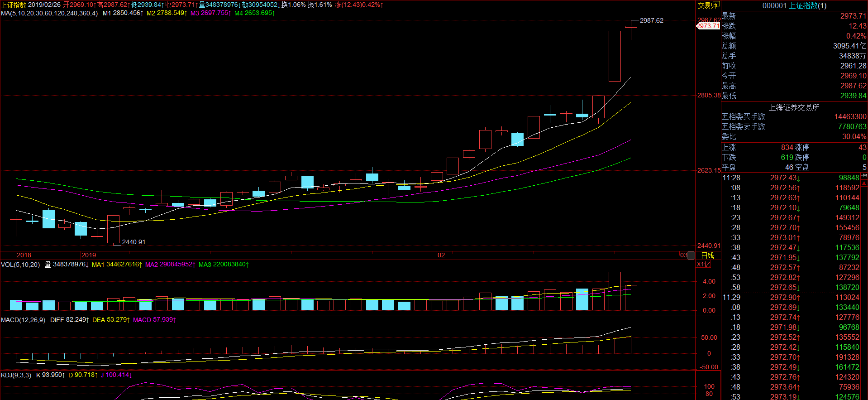The height and width of the screenshot is (400, 868).
Task: Click the 2018 marker on time axis
Action: tap(24, 255)
